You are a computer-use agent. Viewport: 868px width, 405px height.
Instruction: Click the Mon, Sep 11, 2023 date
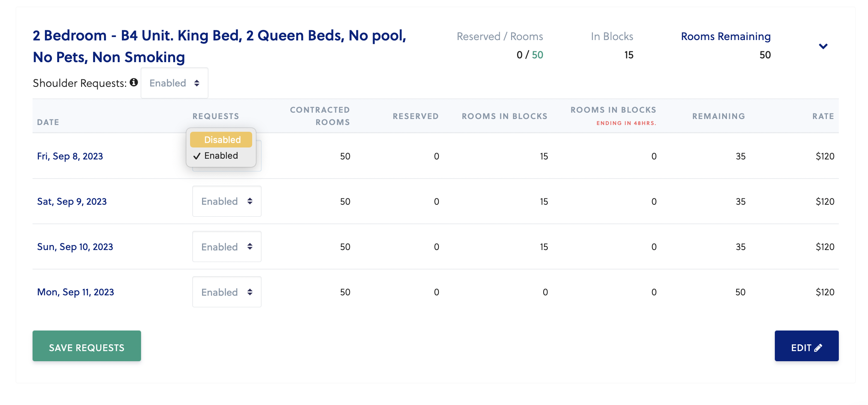(76, 292)
